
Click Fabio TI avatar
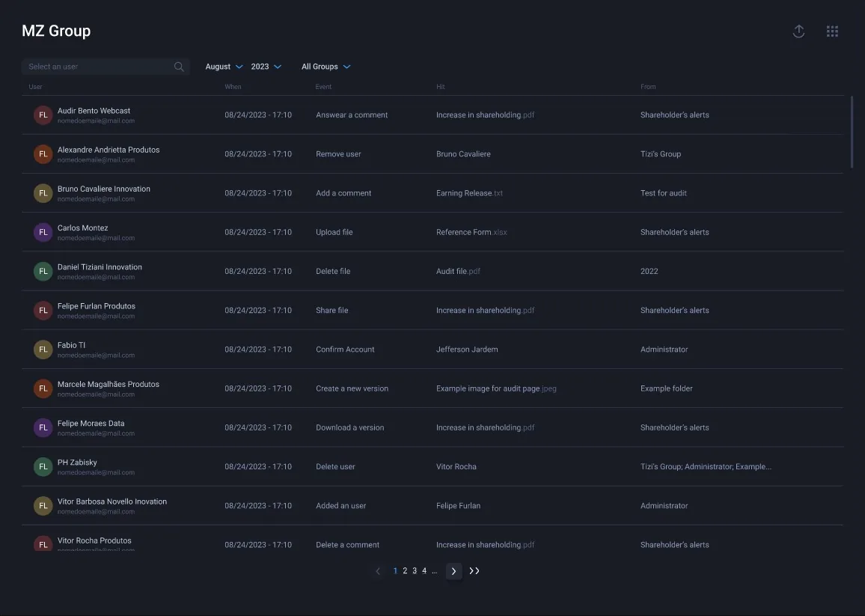pos(43,350)
